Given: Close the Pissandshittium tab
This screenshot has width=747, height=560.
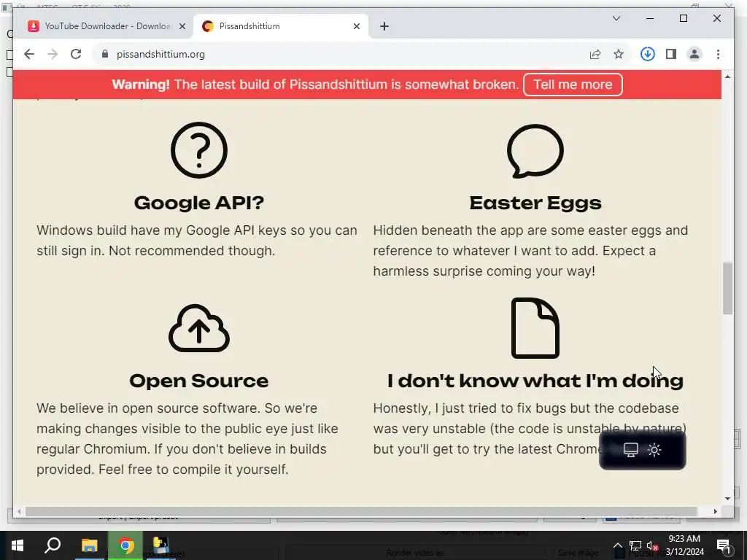Looking at the screenshot, I should click(356, 27).
